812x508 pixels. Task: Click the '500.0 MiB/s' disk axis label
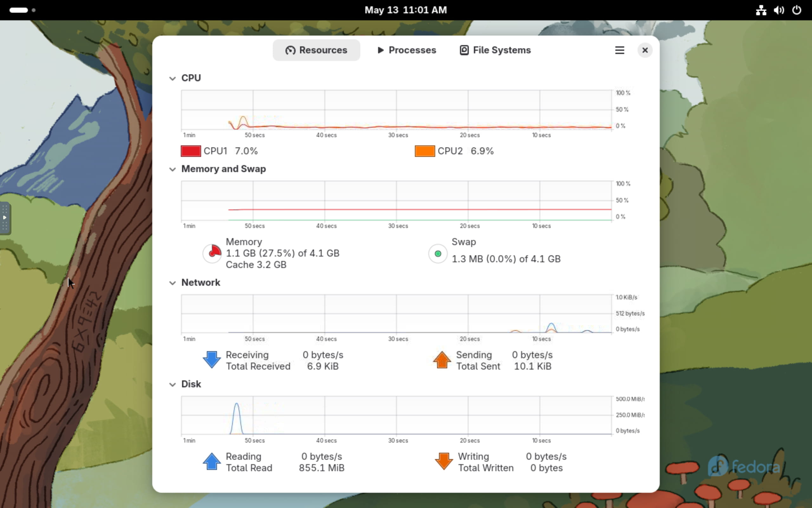coord(630,399)
